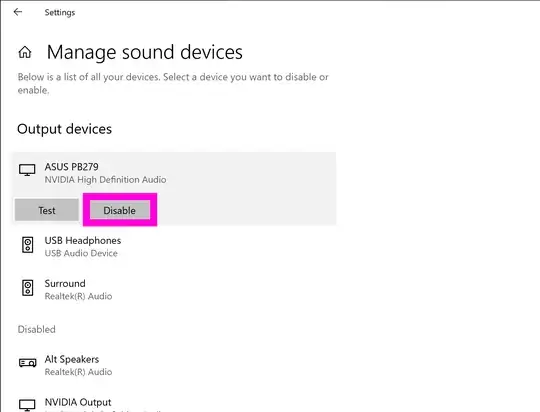
Task: Select the Surround output device entry
Action: [x=174, y=289]
